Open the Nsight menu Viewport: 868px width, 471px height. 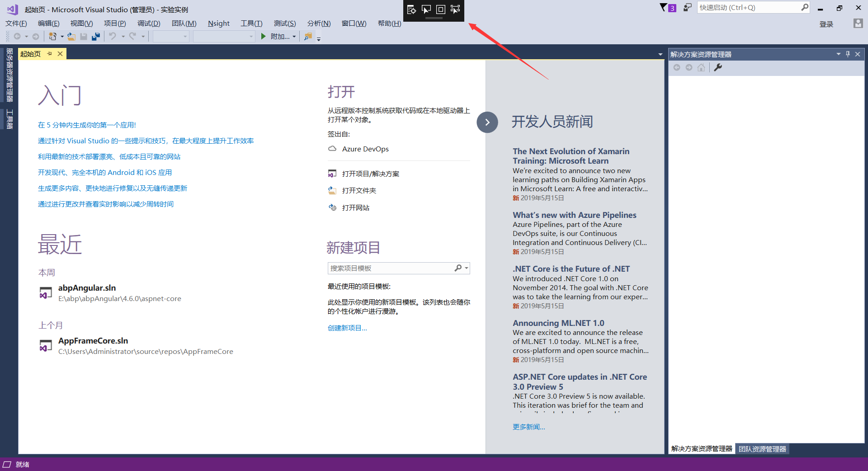pyautogui.click(x=219, y=24)
